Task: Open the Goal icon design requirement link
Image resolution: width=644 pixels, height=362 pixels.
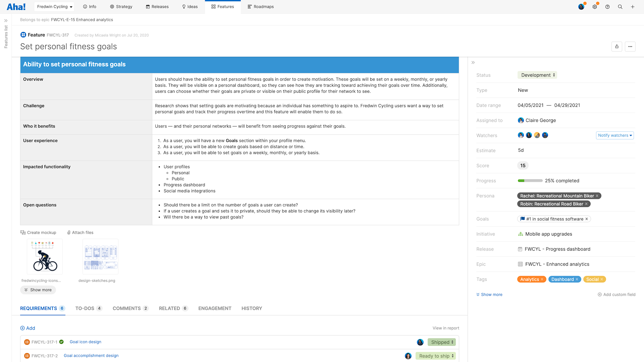Action: point(85,342)
